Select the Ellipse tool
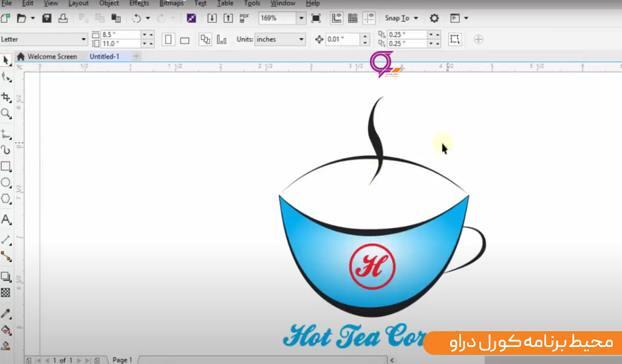The image size is (622, 364). [6, 183]
